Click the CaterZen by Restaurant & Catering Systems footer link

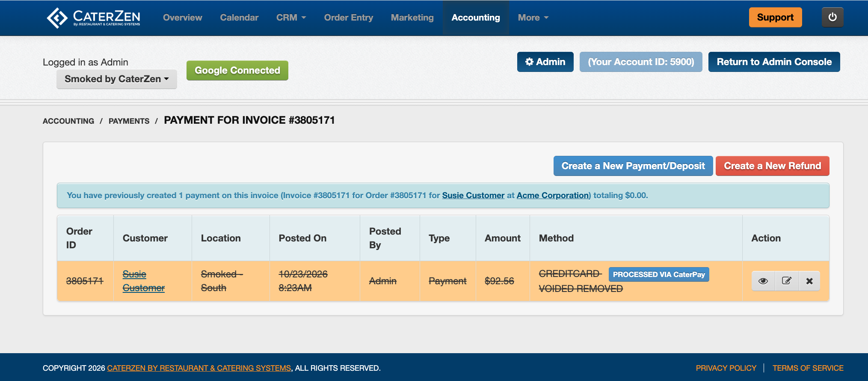click(199, 368)
